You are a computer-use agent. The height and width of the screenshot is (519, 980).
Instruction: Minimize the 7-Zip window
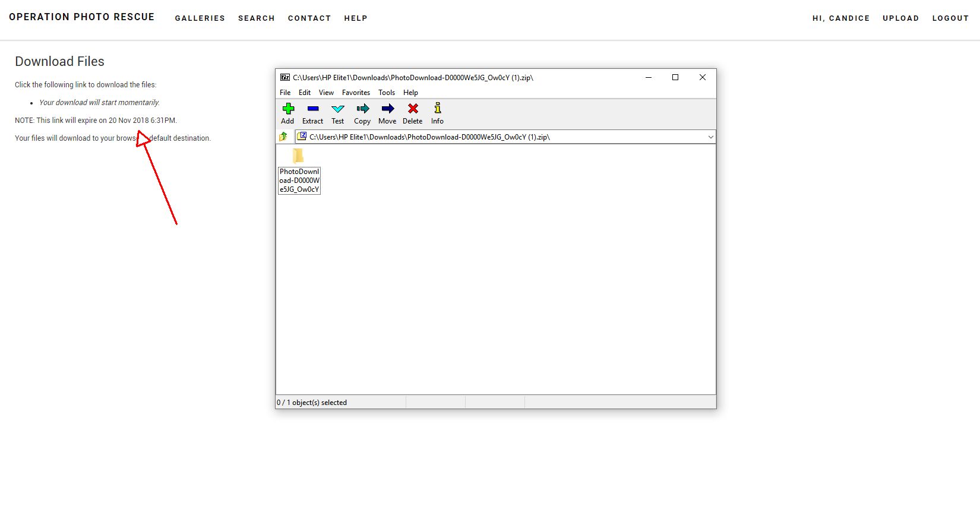pos(649,77)
